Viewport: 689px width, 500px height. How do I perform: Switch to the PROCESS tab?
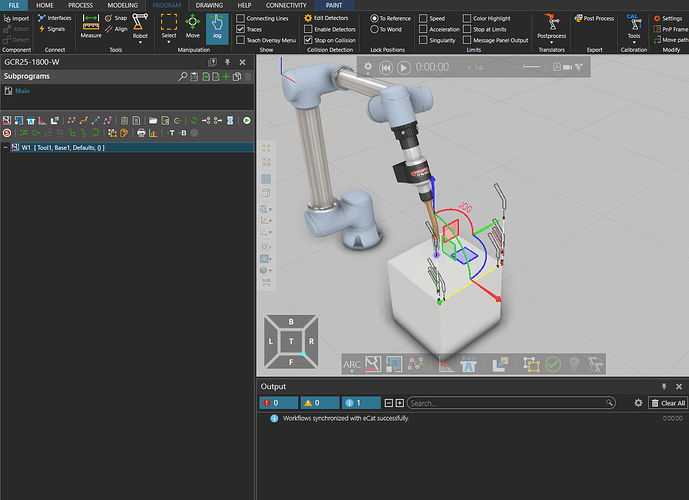tap(80, 5)
